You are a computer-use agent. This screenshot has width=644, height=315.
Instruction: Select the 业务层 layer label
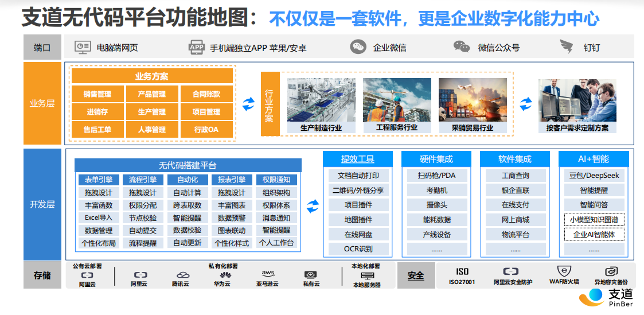click(x=42, y=103)
